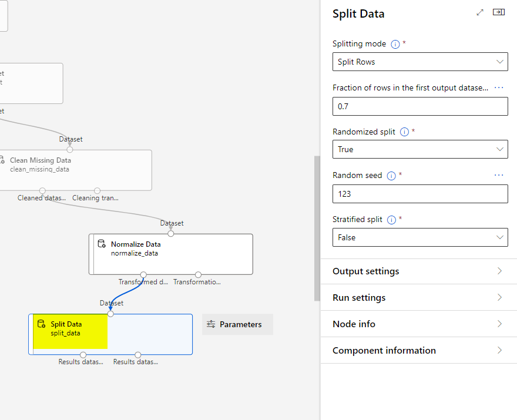Click info icon next to Randomized split
This screenshot has width=517, height=420.
(x=404, y=132)
